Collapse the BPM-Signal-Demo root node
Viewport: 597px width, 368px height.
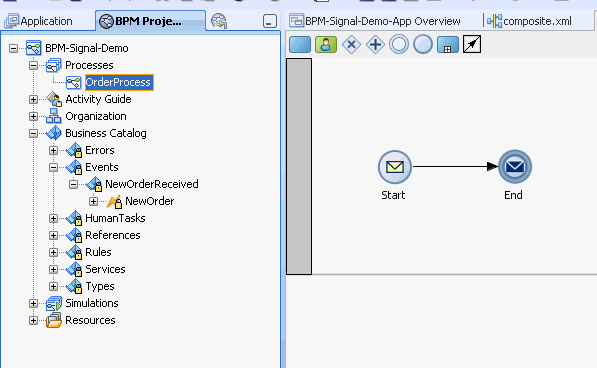point(13,48)
